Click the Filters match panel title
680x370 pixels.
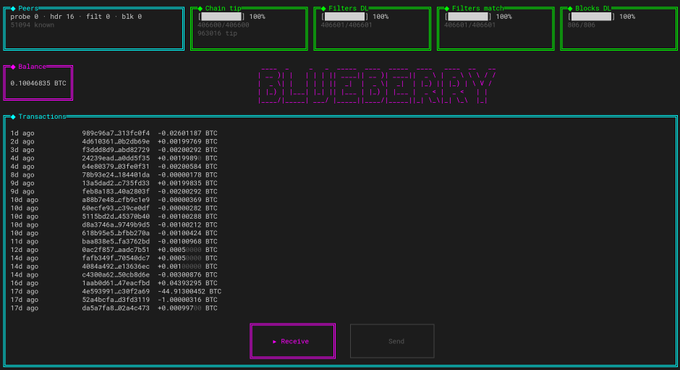[x=478, y=8]
